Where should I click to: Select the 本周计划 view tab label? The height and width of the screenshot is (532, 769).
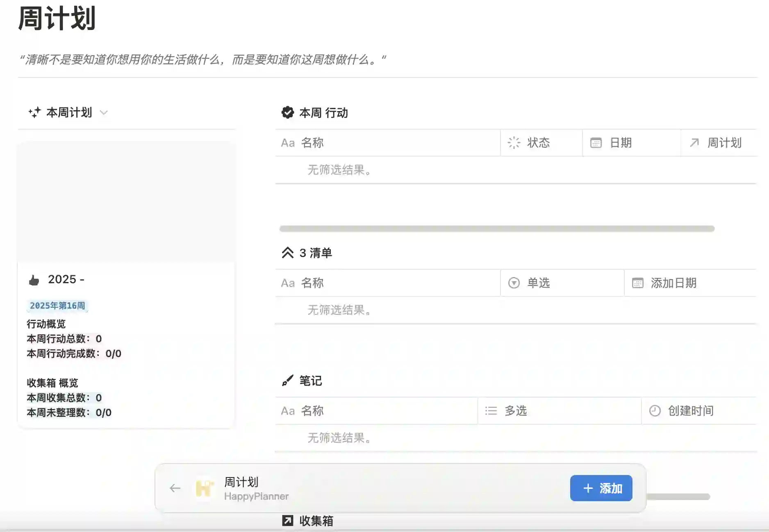point(69,112)
